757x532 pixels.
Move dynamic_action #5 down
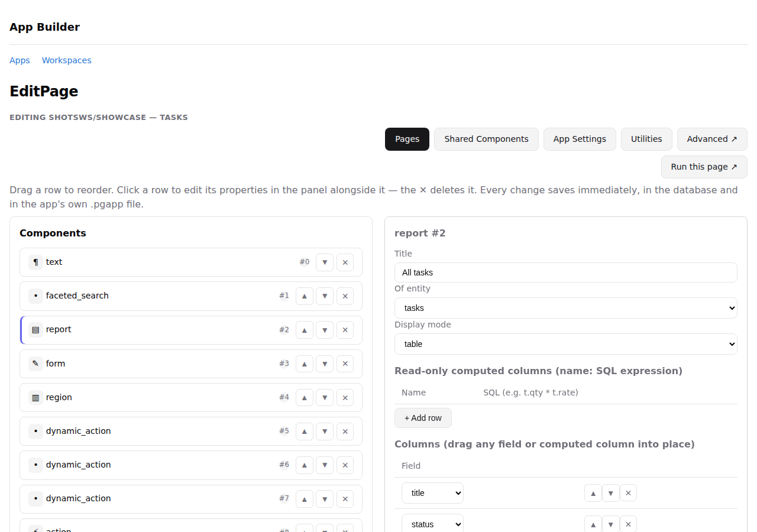tap(325, 431)
